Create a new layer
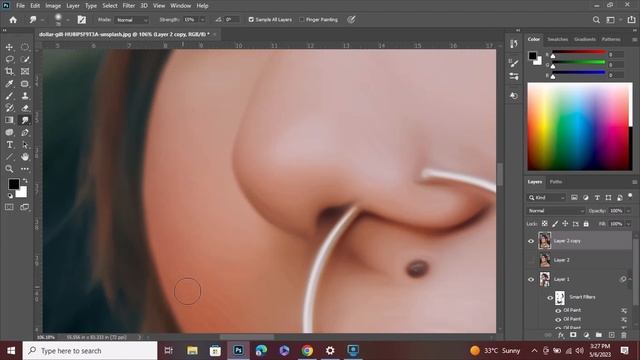This screenshot has width=640, height=360. [611, 335]
